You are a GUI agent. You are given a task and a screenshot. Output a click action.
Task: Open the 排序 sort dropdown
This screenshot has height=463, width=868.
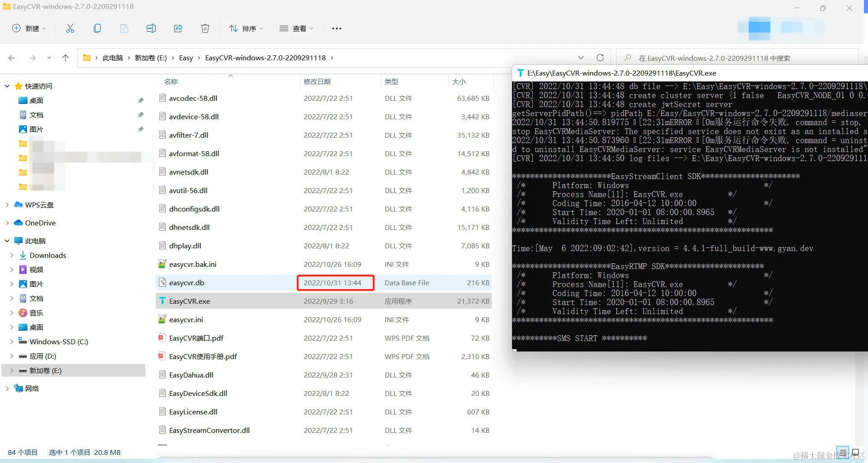(x=246, y=28)
